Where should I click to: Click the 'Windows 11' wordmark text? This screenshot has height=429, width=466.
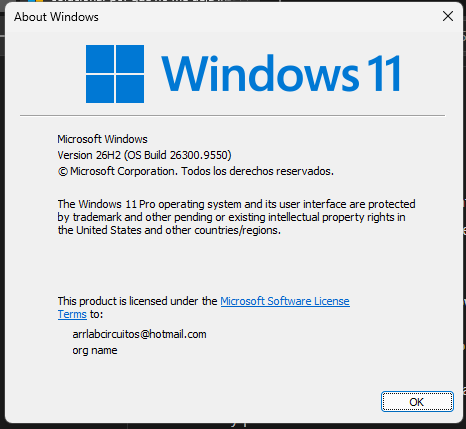point(281,74)
